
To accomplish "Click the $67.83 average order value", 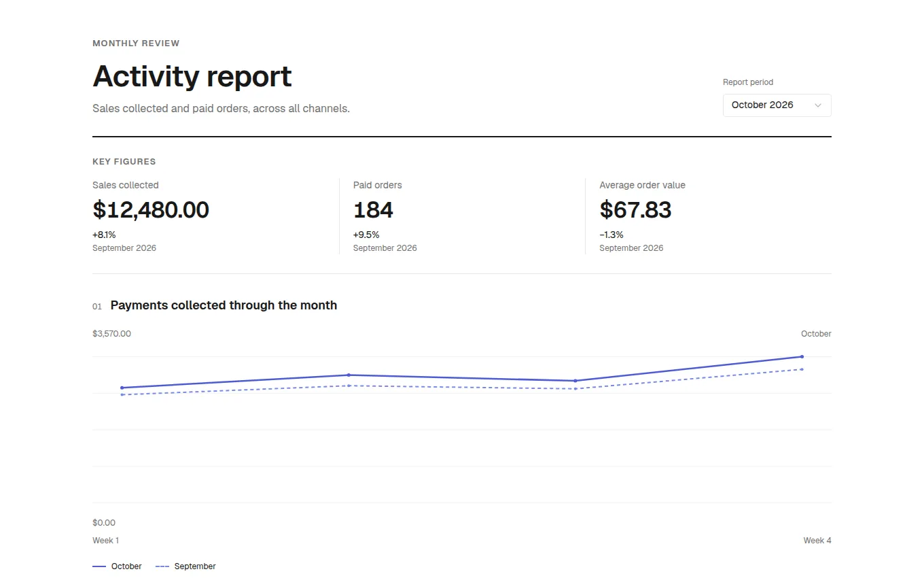I will tap(635, 210).
